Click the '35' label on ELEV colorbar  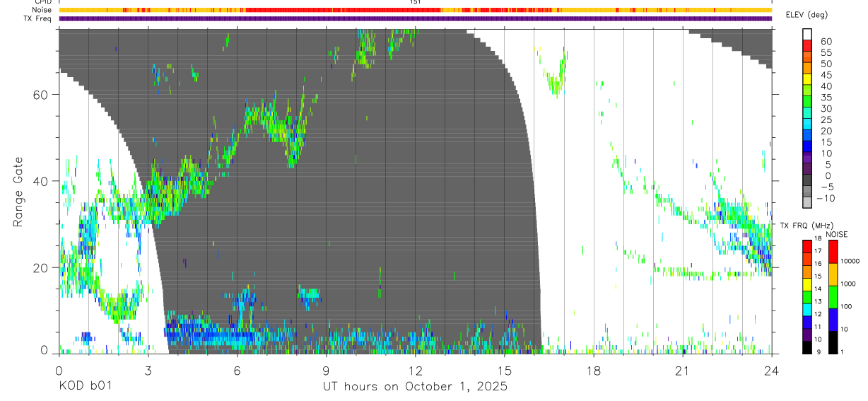(x=825, y=98)
